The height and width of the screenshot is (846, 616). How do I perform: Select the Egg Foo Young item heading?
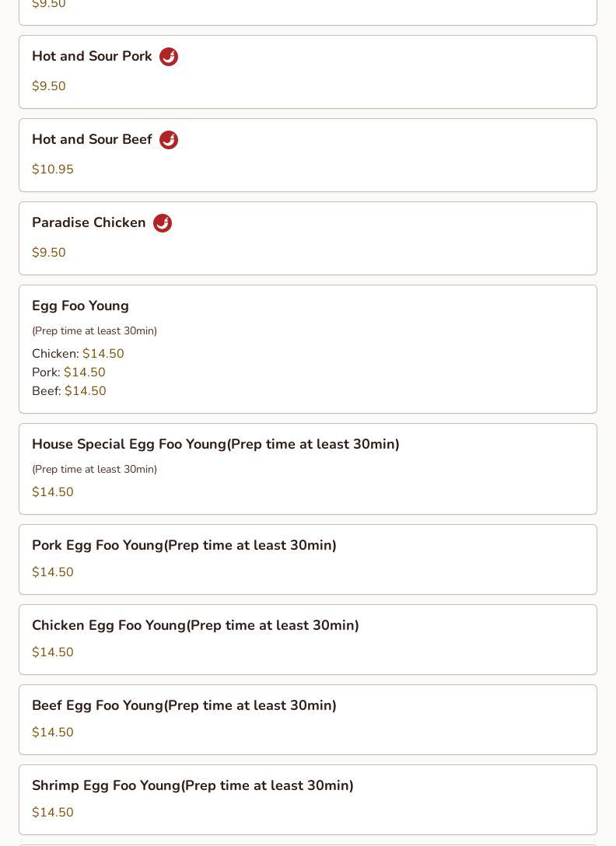(x=80, y=306)
